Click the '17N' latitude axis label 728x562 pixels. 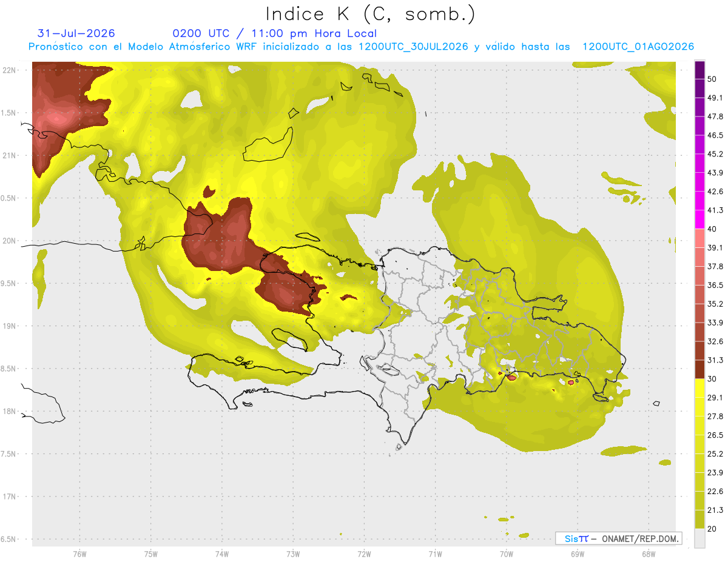9,497
